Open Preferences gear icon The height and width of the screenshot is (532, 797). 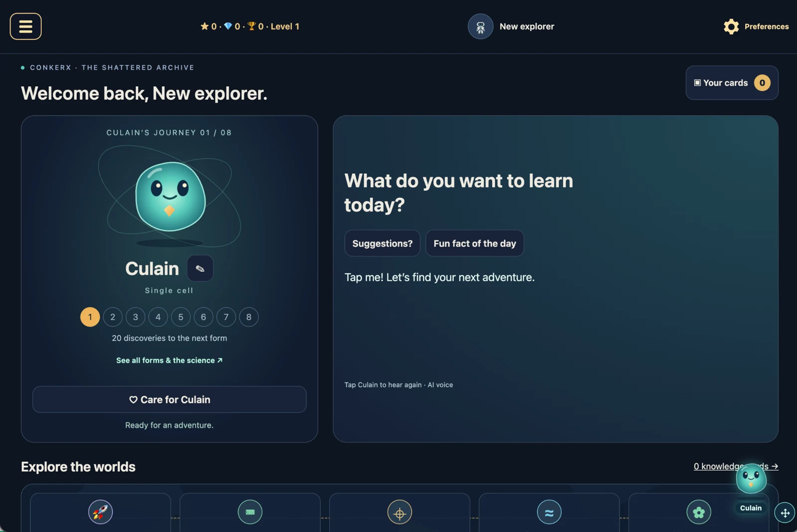point(731,26)
